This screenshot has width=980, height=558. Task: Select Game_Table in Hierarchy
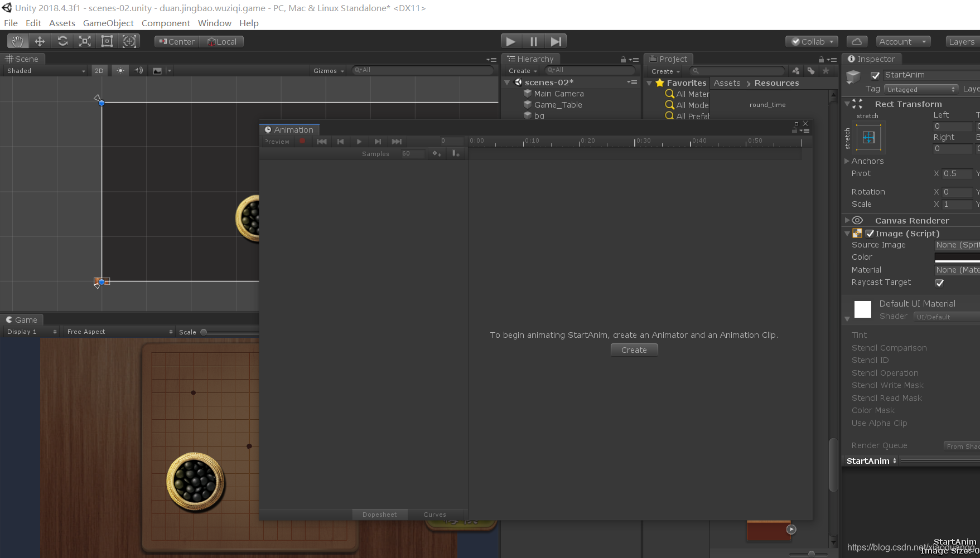point(558,105)
